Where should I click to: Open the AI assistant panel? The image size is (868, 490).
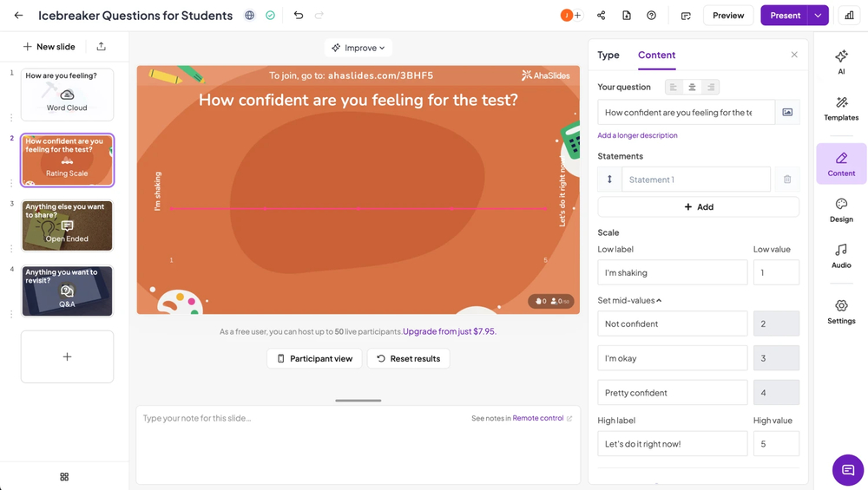pyautogui.click(x=841, y=62)
